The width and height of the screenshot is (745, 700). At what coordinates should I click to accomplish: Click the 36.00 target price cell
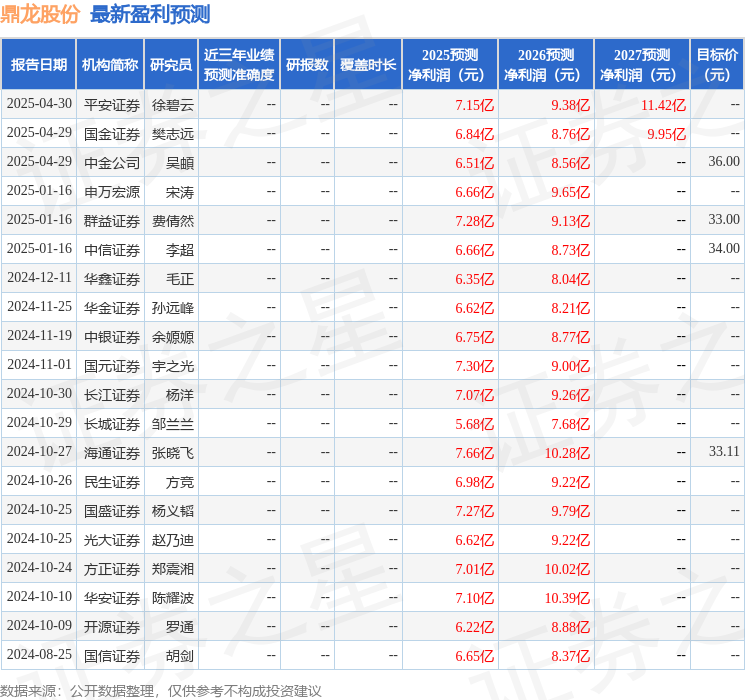coord(723,162)
